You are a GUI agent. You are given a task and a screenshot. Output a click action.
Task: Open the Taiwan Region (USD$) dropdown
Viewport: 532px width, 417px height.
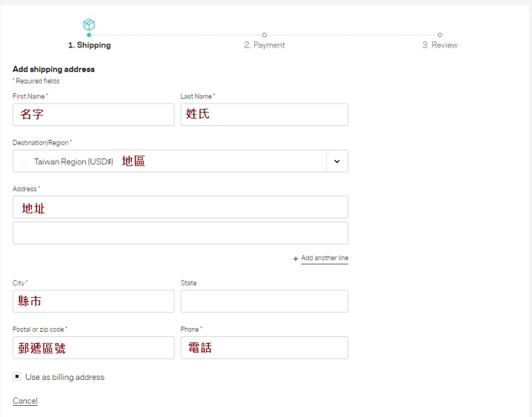(180, 161)
